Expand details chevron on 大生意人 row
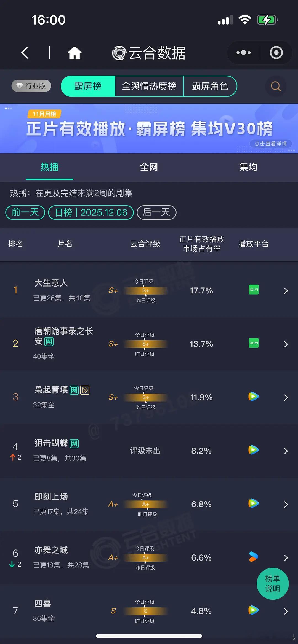298x644 pixels. pyautogui.click(x=286, y=291)
